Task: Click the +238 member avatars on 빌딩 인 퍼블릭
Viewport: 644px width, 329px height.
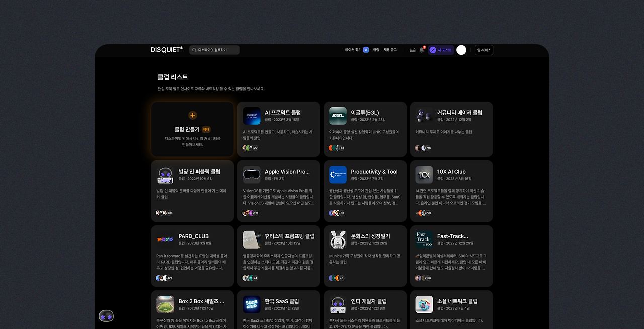Action: [x=164, y=213]
